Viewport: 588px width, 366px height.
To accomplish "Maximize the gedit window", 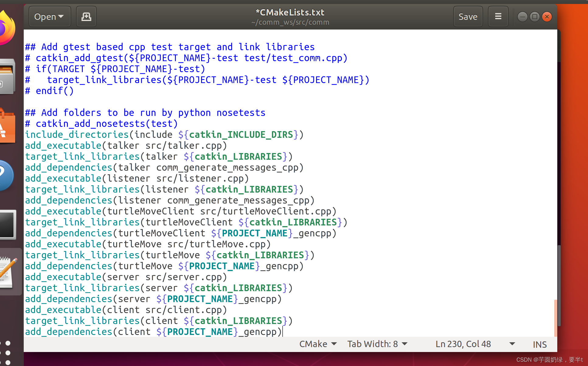I will [x=534, y=17].
